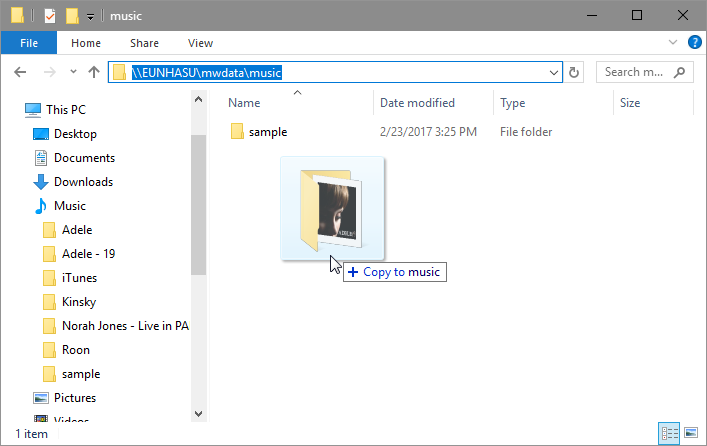Open the sample folder icon in file list
The image size is (707, 446).
coord(237,132)
